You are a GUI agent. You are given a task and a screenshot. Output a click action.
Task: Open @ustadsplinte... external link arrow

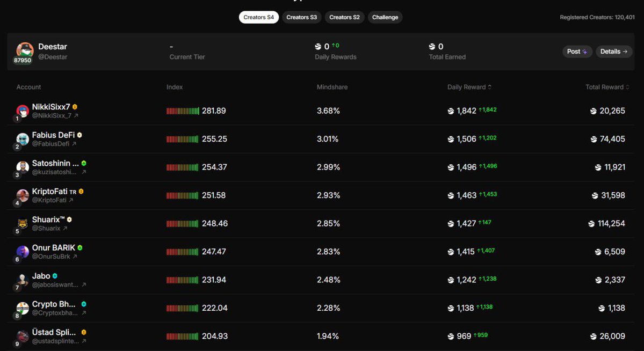[84, 341]
